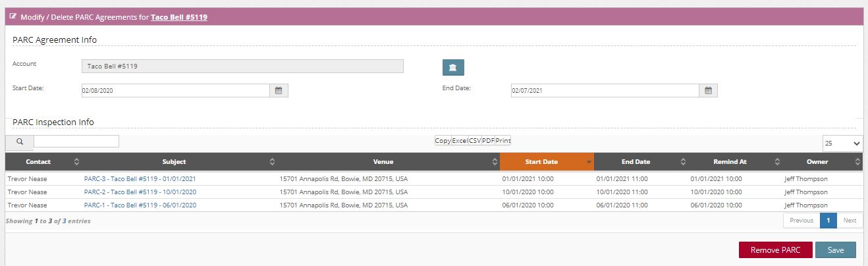Screen dimensions: 868x266
Task: Open the Start Date calendar picker icon
Action: pyautogui.click(x=279, y=91)
